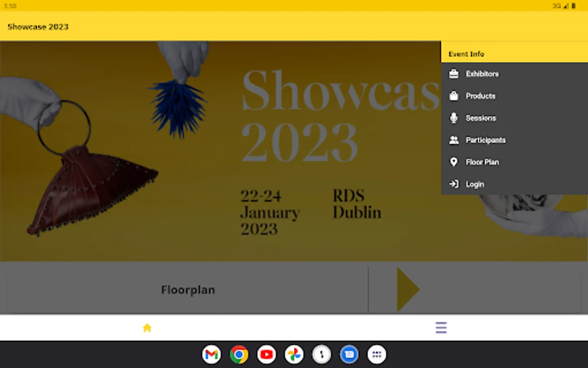Click the 22-24 January 2023 date text
The height and width of the screenshot is (368, 588).
tap(270, 213)
